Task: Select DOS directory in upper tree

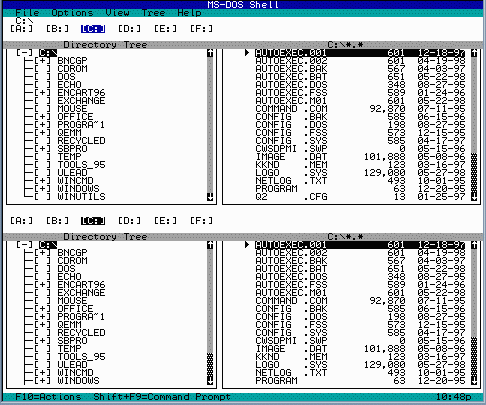Action: pos(66,77)
